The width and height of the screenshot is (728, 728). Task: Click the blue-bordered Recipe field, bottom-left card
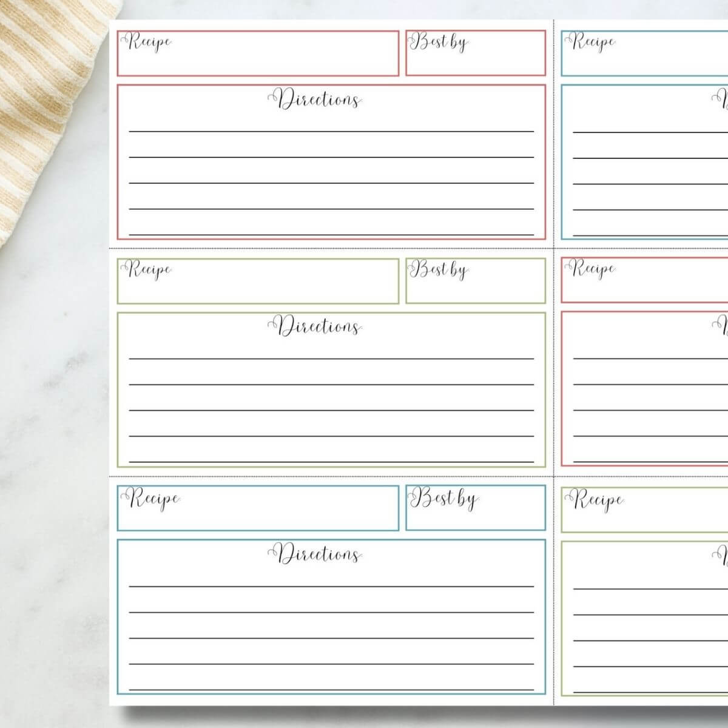pos(258,508)
